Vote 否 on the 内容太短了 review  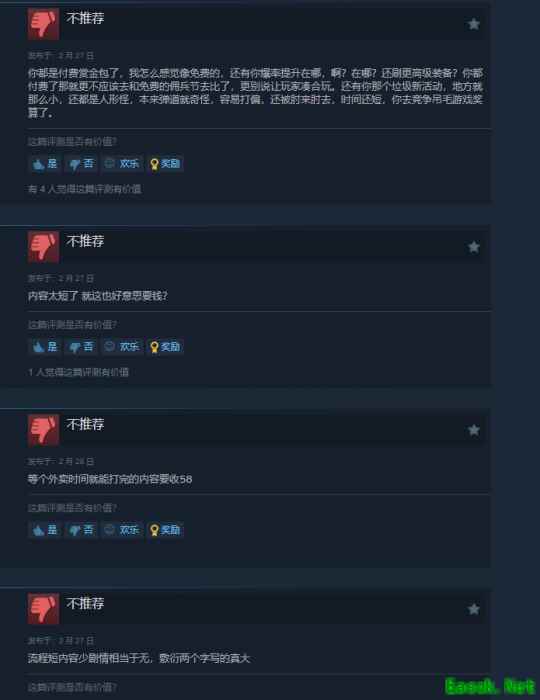point(81,347)
